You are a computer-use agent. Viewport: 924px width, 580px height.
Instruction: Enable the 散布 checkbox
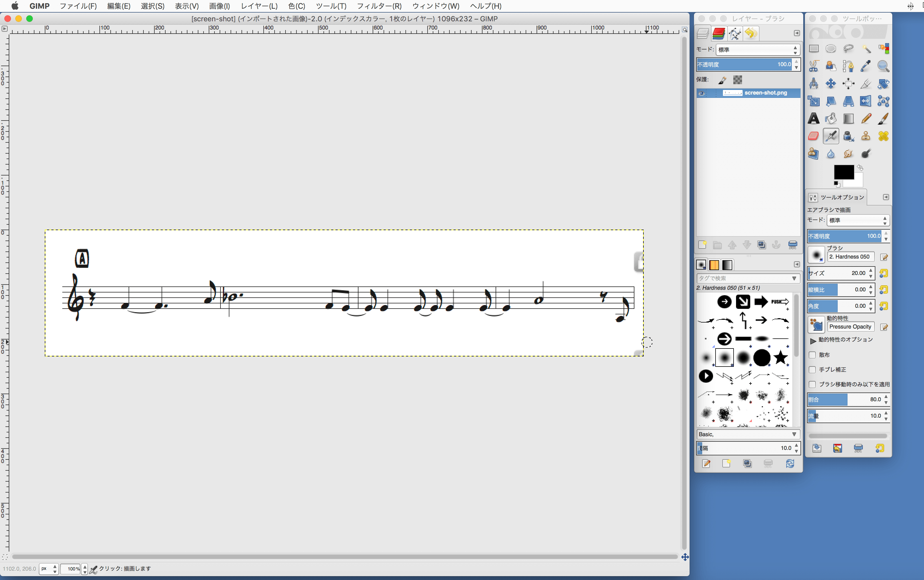(812, 355)
